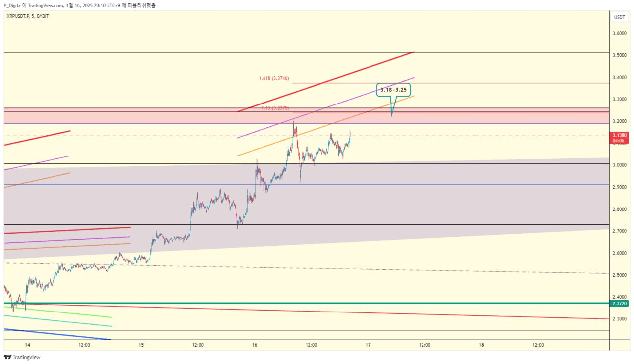634x364 pixels.
Task: Click the green 2.3720 price level tag
Action: click(620, 303)
